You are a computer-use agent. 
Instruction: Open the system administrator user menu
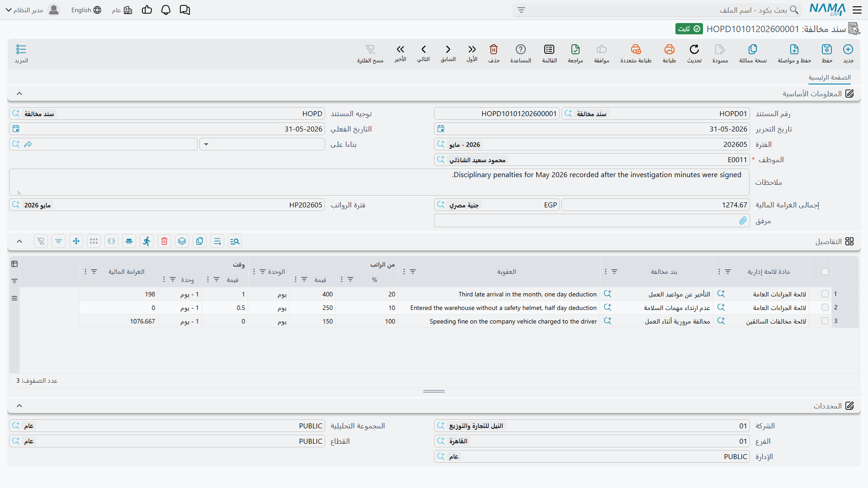(x=32, y=10)
